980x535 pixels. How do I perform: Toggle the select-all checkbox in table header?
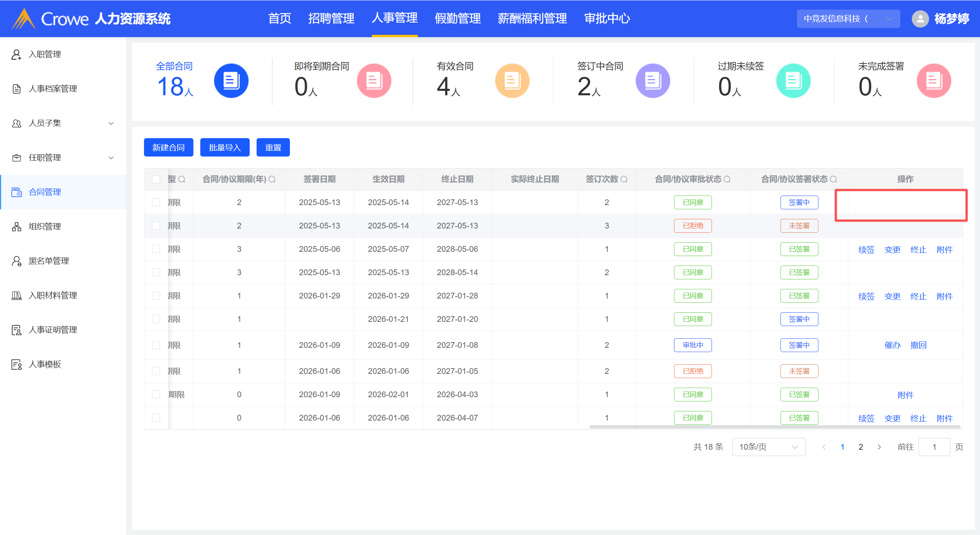156,179
